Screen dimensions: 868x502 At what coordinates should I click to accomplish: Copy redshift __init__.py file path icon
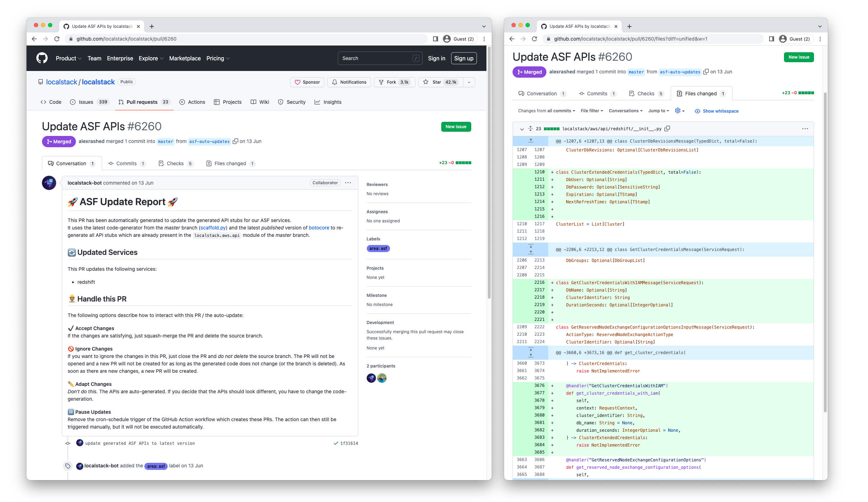pyautogui.click(x=667, y=129)
